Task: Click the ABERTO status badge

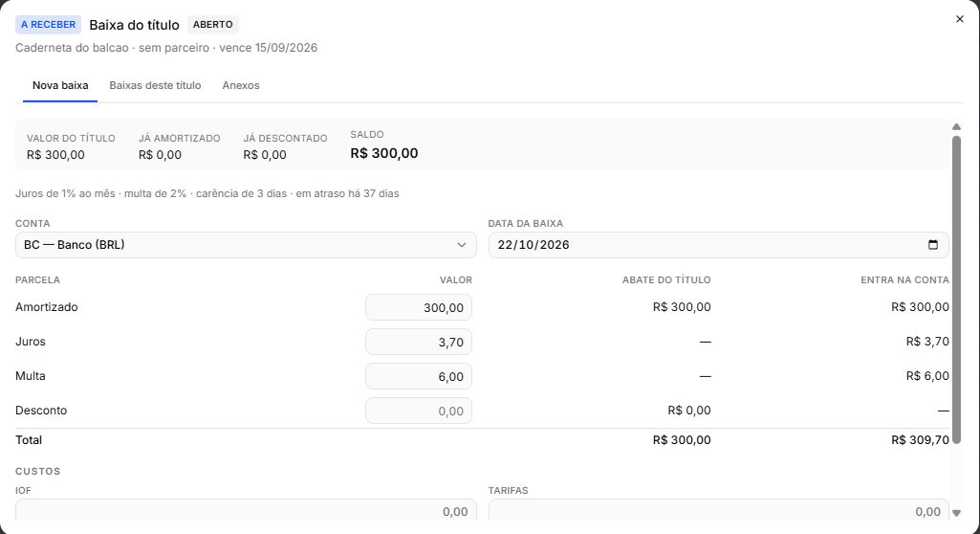Action: point(212,24)
